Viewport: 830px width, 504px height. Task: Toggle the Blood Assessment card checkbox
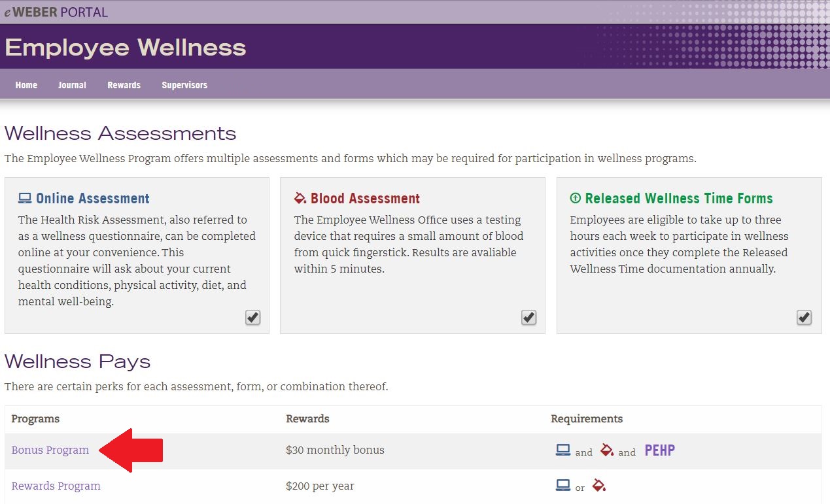[x=528, y=317]
